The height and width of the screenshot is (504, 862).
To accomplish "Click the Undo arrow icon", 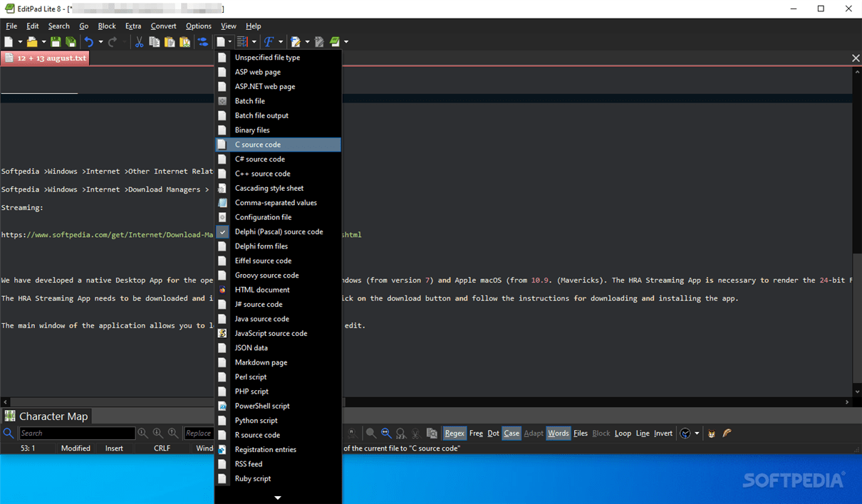I will (88, 41).
